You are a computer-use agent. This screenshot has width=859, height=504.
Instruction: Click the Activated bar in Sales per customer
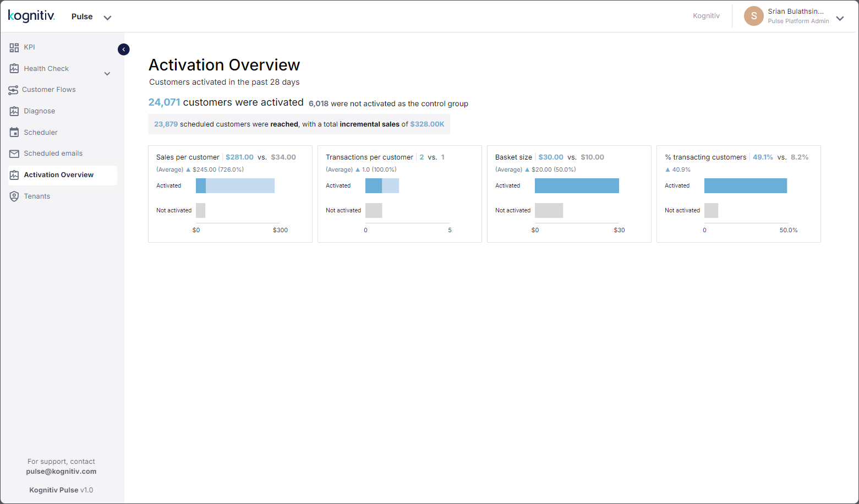[235, 185]
